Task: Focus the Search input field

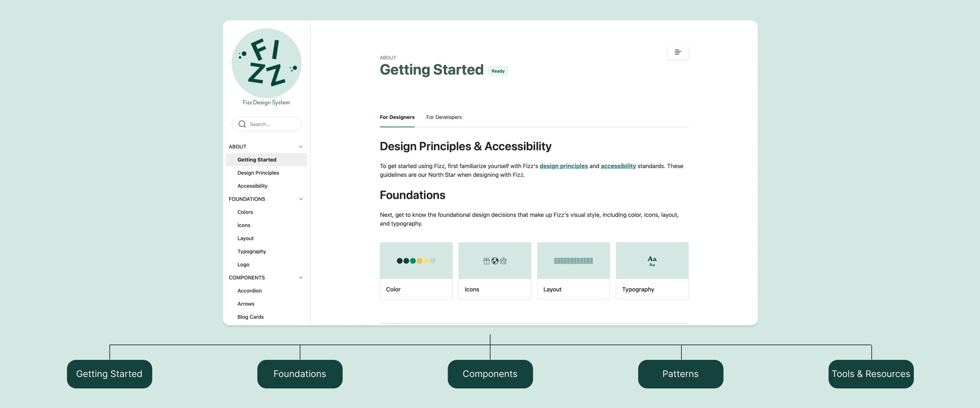Action: [x=267, y=124]
